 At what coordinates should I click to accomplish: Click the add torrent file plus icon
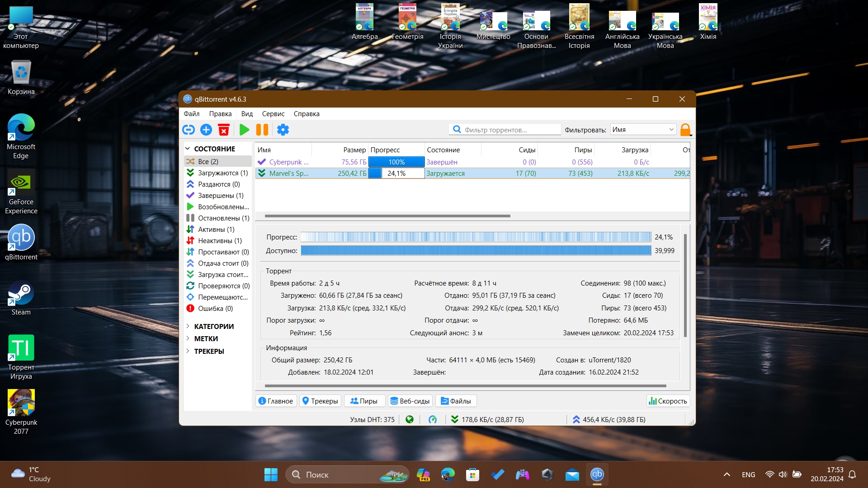coord(206,130)
